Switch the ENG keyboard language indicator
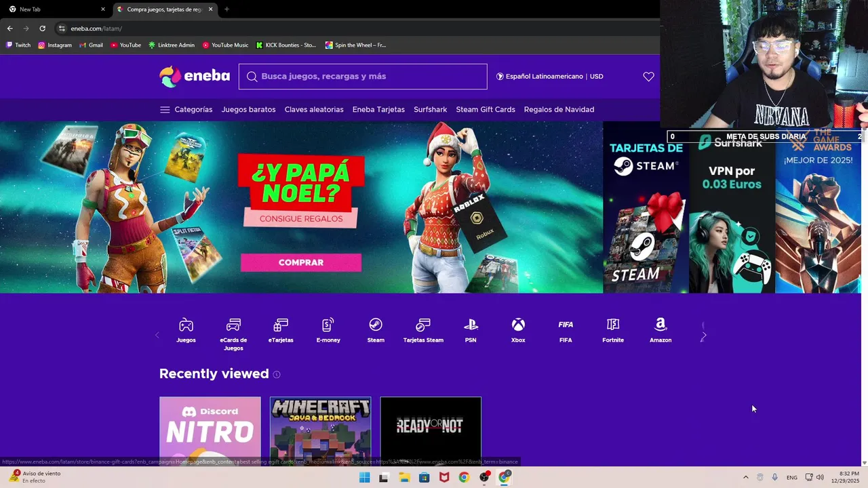The image size is (868, 488). coord(792,478)
